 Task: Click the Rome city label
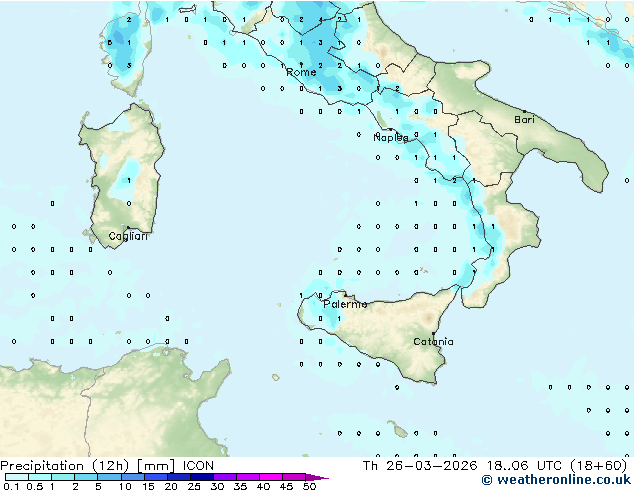pyautogui.click(x=301, y=72)
